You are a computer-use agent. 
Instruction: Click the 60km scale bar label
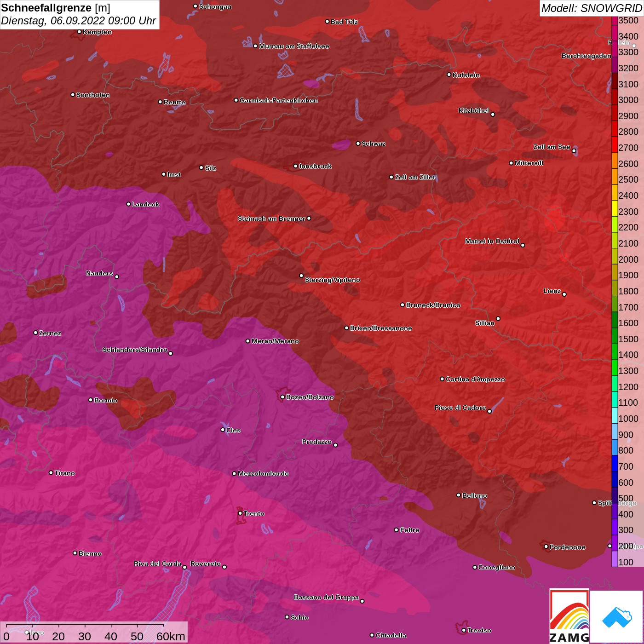(171, 636)
